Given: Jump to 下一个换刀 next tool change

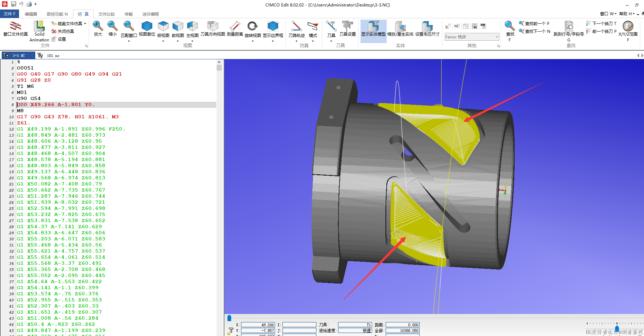Looking at the screenshot, I should [x=601, y=23].
